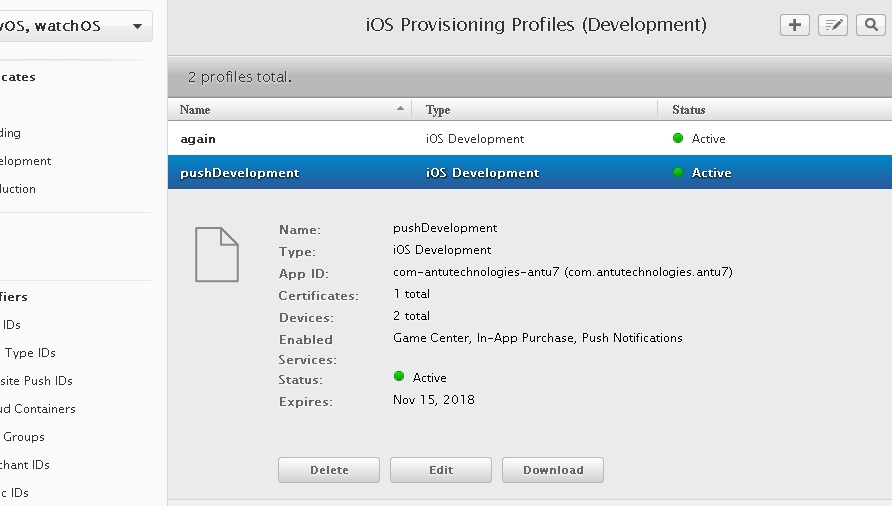Select the 'again' profile row
The image size is (892, 506).
coord(530,139)
